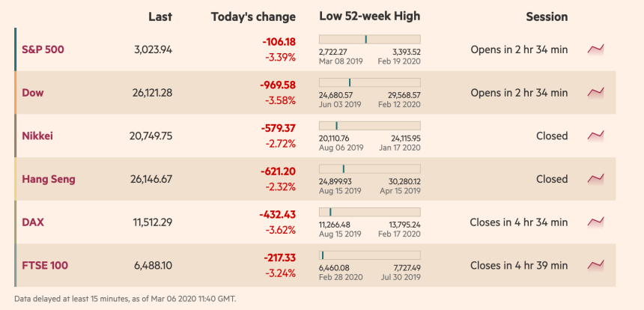Open the S&P 500 index link
Viewport: 644px width, 310px height.
tap(43, 49)
